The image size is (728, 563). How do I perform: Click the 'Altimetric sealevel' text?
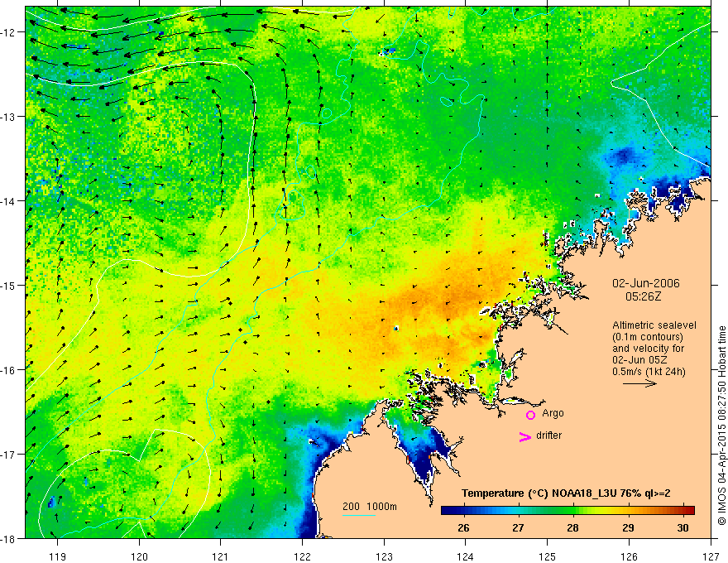click(x=654, y=325)
